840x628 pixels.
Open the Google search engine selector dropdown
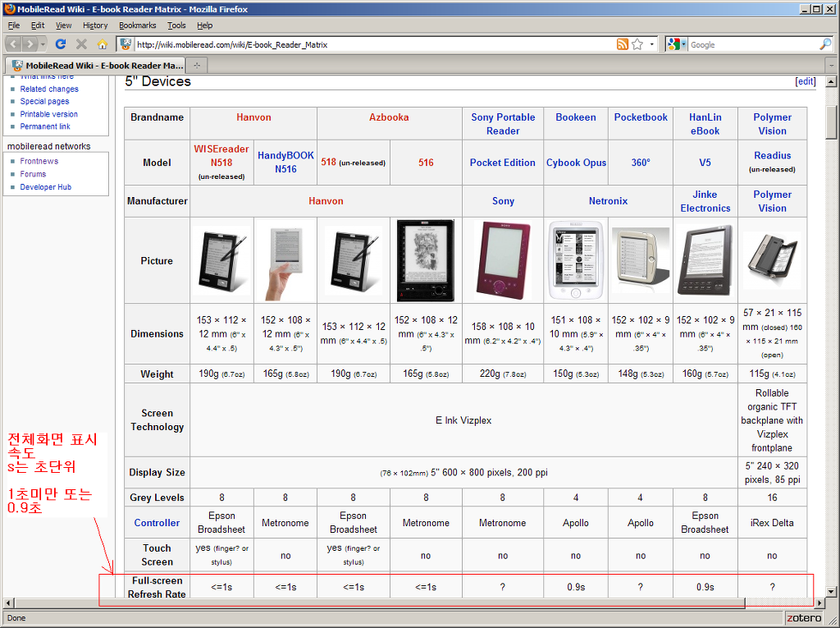[x=677, y=44]
